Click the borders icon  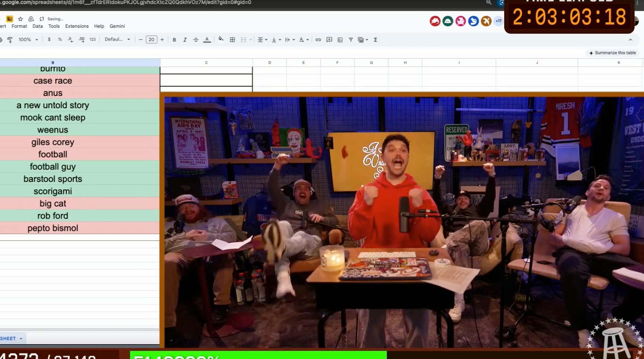pyautogui.click(x=232, y=40)
